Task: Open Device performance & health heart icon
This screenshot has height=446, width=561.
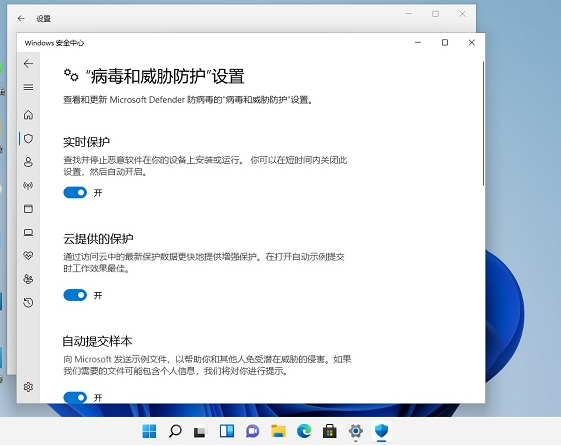Action: 28,255
